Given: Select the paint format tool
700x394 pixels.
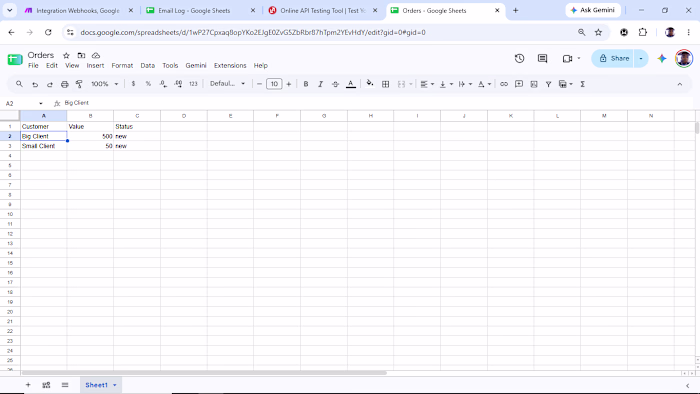Looking at the screenshot, I should (x=79, y=84).
